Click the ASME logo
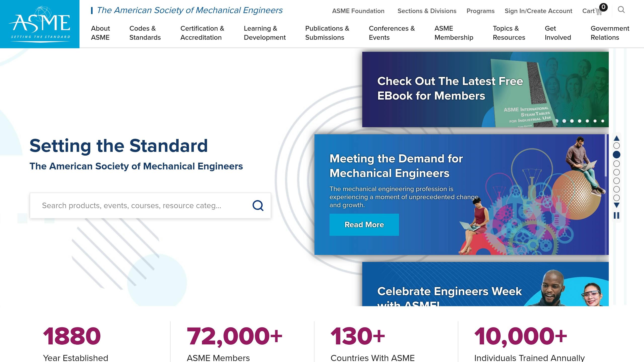 point(40,24)
